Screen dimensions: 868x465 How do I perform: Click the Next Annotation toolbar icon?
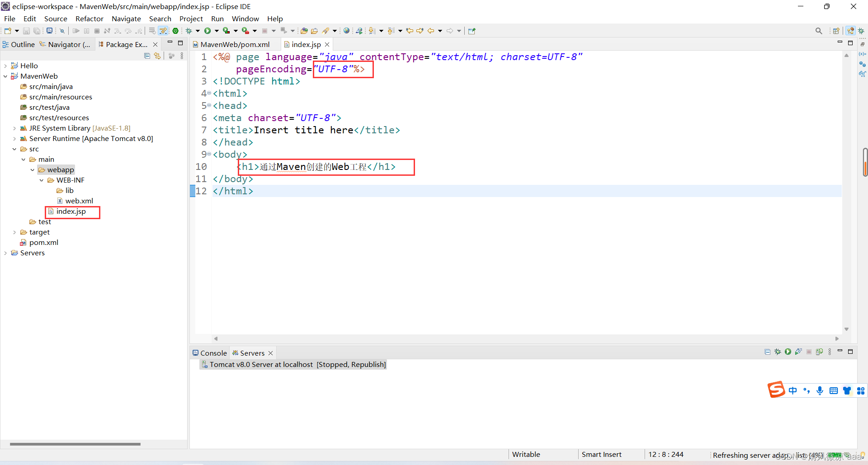point(372,31)
